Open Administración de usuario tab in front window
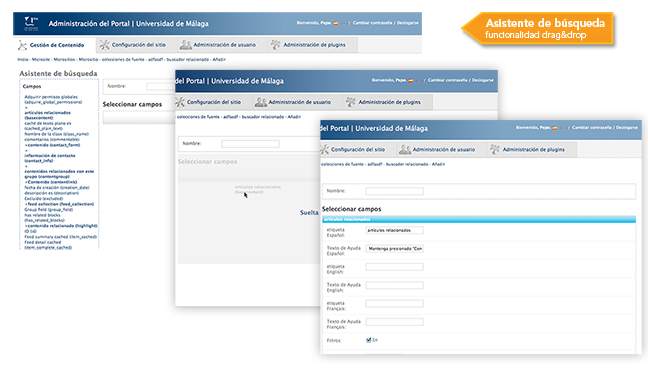 click(x=437, y=150)
